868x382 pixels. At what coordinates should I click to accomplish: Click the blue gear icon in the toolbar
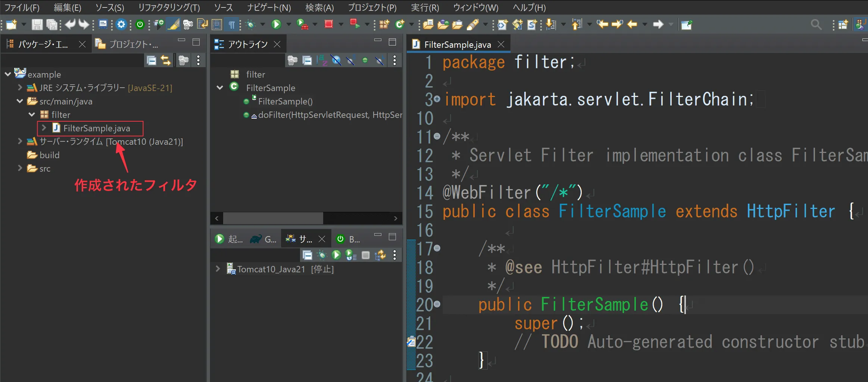[121, 25]
